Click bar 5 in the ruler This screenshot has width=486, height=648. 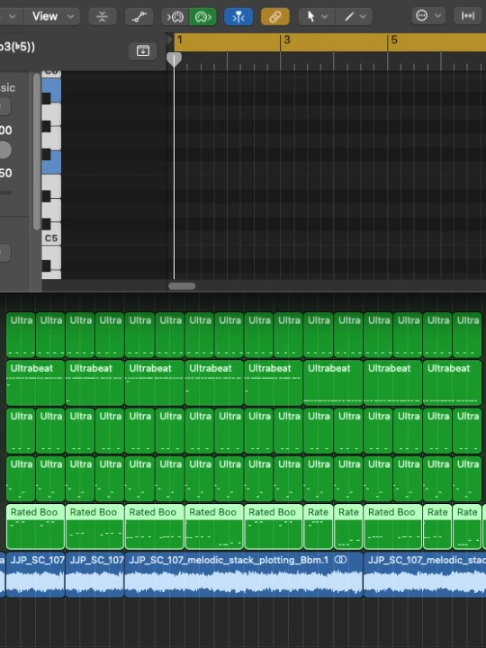pyautogui.click(x=394, y=40)
